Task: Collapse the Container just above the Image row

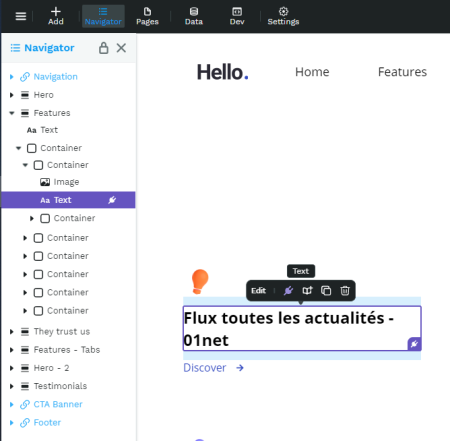Action: point(25,165)
